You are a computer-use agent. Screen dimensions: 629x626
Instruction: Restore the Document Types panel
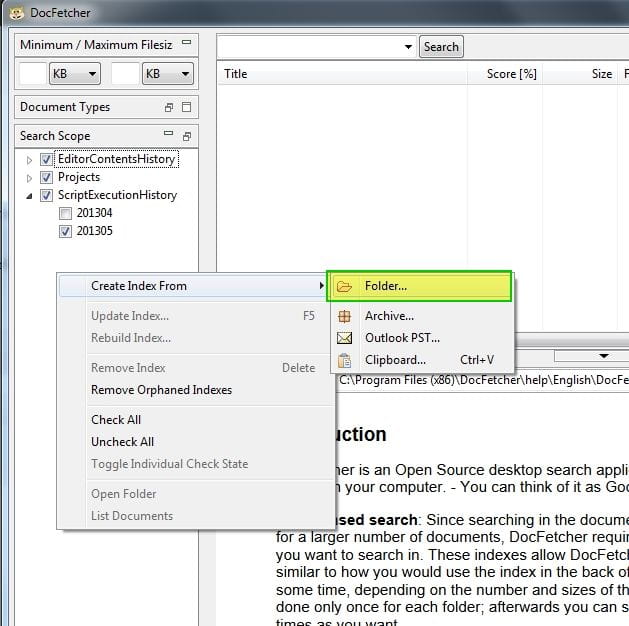pos(169,107)
